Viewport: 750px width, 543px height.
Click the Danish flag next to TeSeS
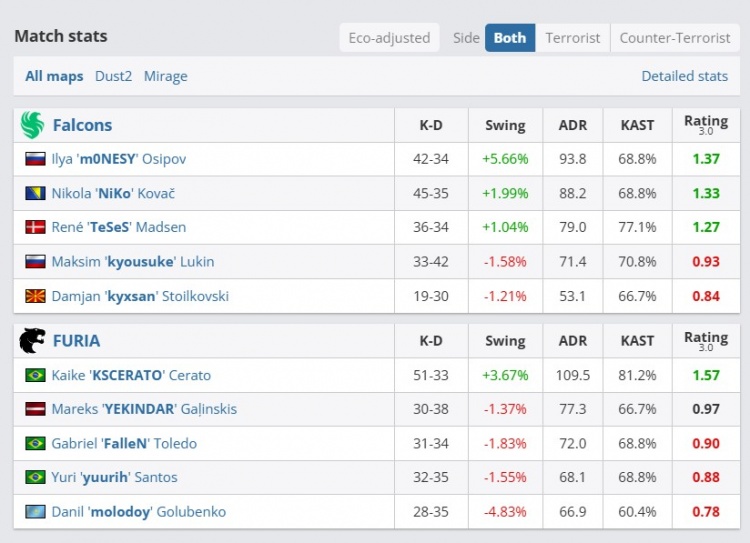click(x=35, y=227)
